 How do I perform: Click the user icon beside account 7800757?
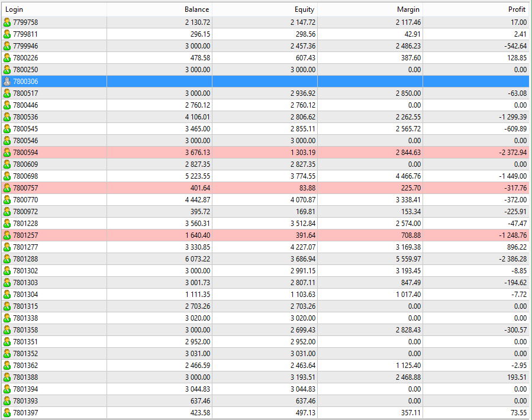point(7,188)
